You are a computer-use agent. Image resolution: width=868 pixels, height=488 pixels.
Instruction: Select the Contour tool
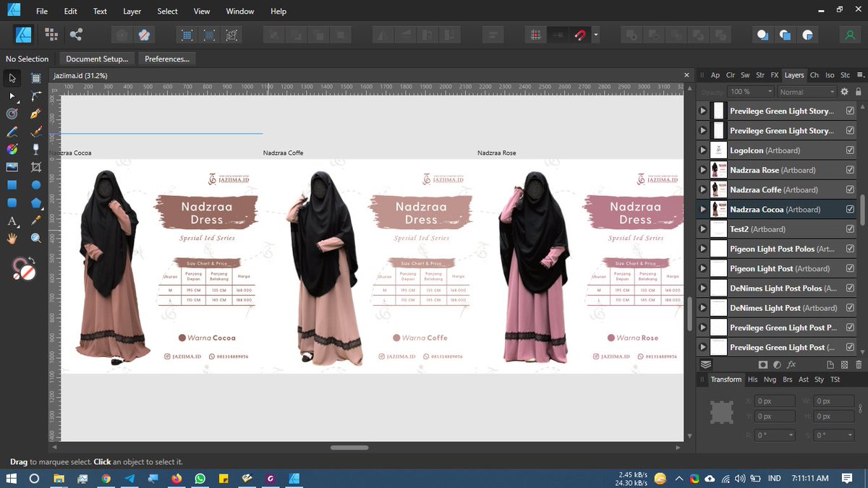pos(12,114)
